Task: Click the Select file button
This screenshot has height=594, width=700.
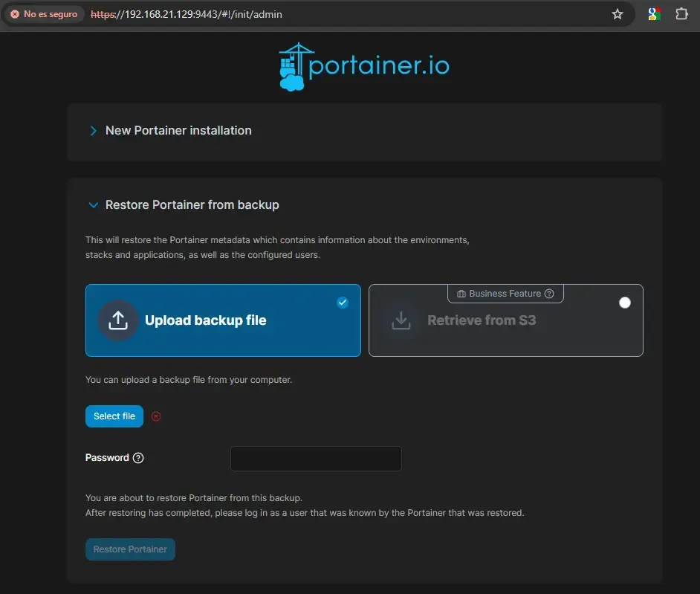Action: coord(114,416)
